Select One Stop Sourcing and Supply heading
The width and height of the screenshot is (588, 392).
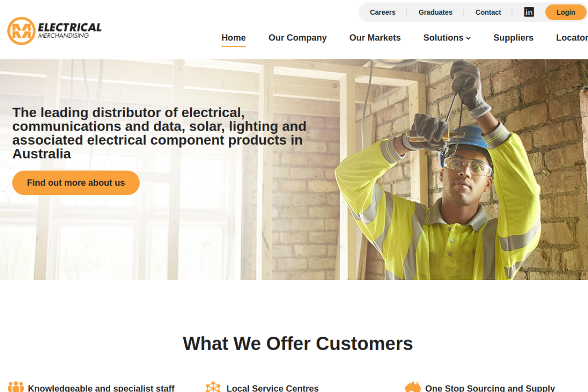point(490,388)
